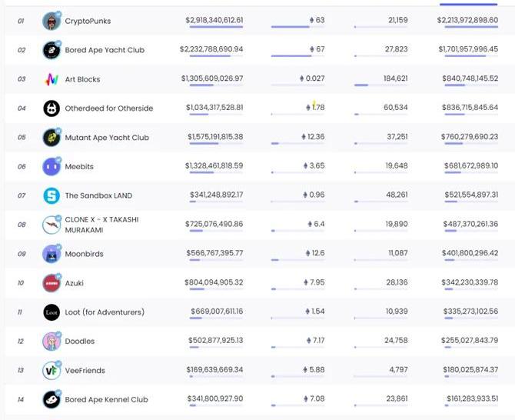Open the Loot (for Adventurers) link
The image size is (515, 420).
105,312
